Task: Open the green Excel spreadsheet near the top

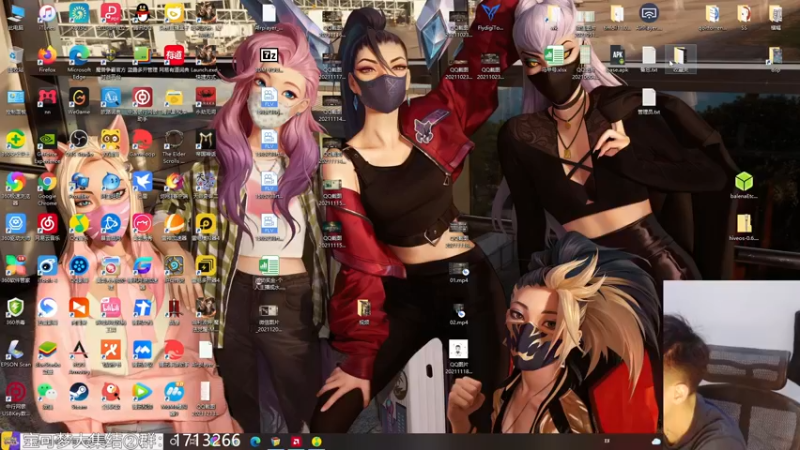Action: (554, 55)
